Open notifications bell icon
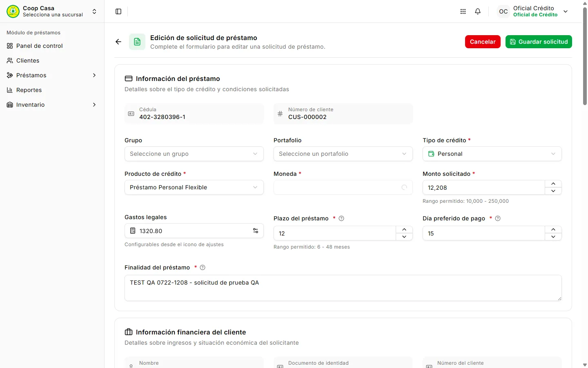The image size is (588, 368). point(478,11)
